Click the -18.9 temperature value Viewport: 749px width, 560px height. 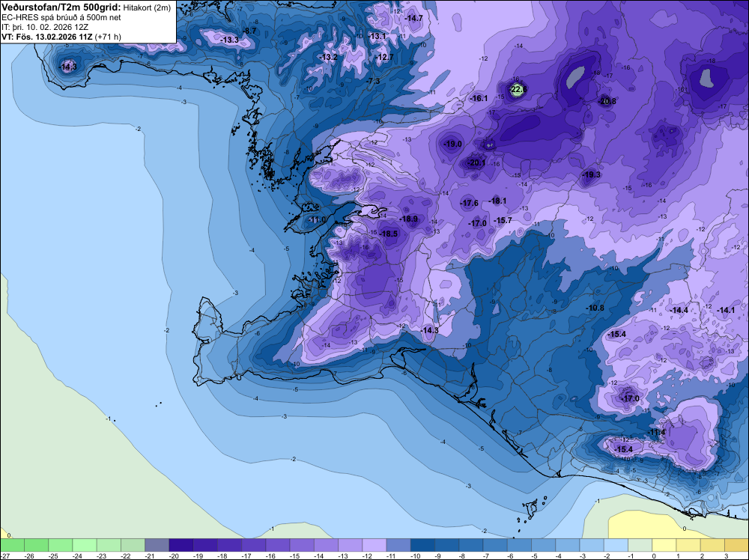[410, 219]
